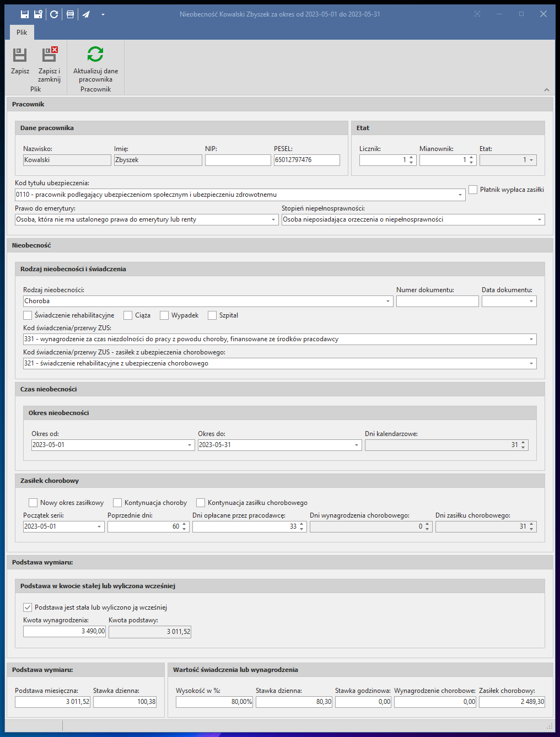Increase Poprzednie dni value with up arrow
Image resolution: width=560 pixels, height=737 pixels.
[184, 524]
